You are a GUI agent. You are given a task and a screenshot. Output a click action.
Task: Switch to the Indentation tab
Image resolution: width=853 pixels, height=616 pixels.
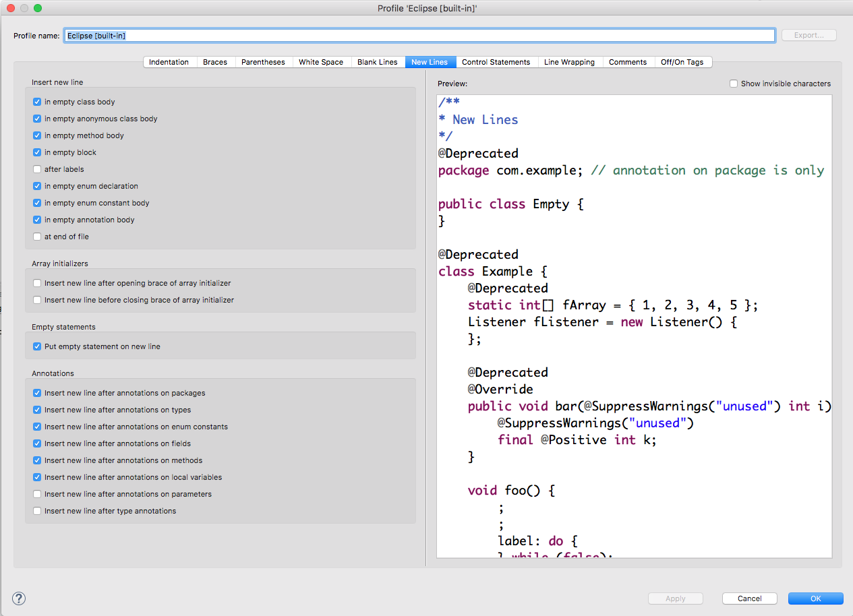click(169, 62)
